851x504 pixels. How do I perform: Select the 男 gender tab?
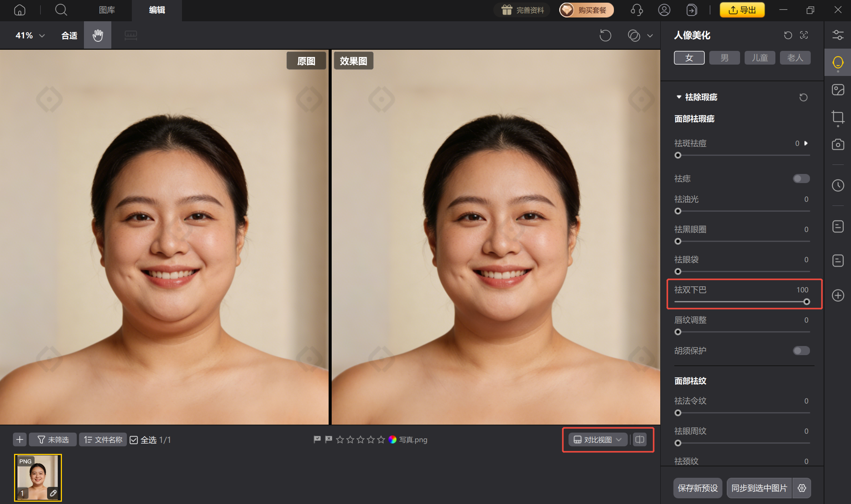tap(724, 58)
